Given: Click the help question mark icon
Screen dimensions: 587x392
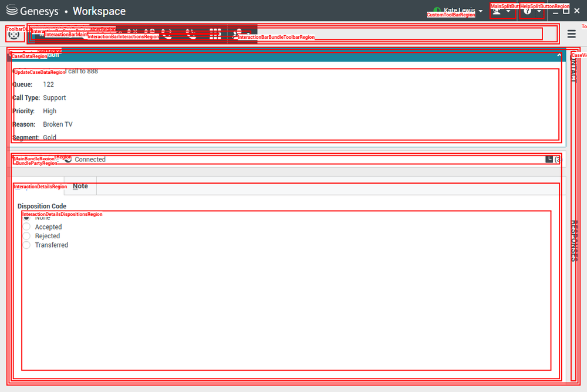Looking at the screenshot, I should (528, 11).
